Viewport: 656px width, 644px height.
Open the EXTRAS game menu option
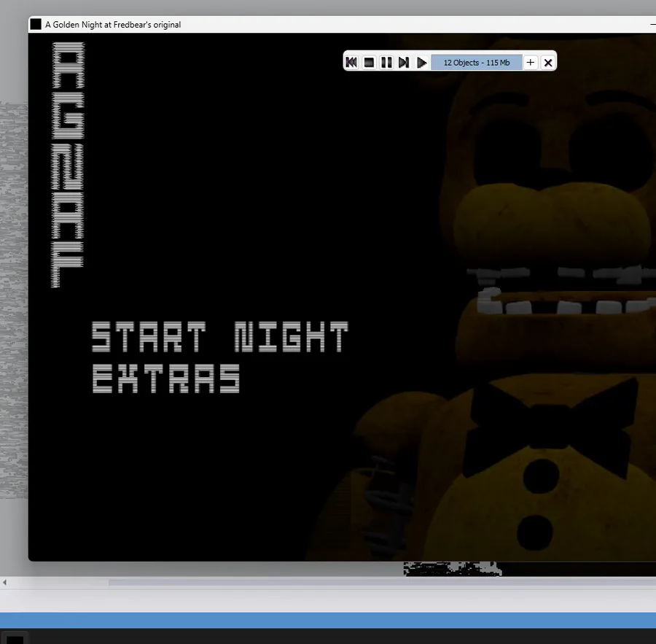pos(166,379)
